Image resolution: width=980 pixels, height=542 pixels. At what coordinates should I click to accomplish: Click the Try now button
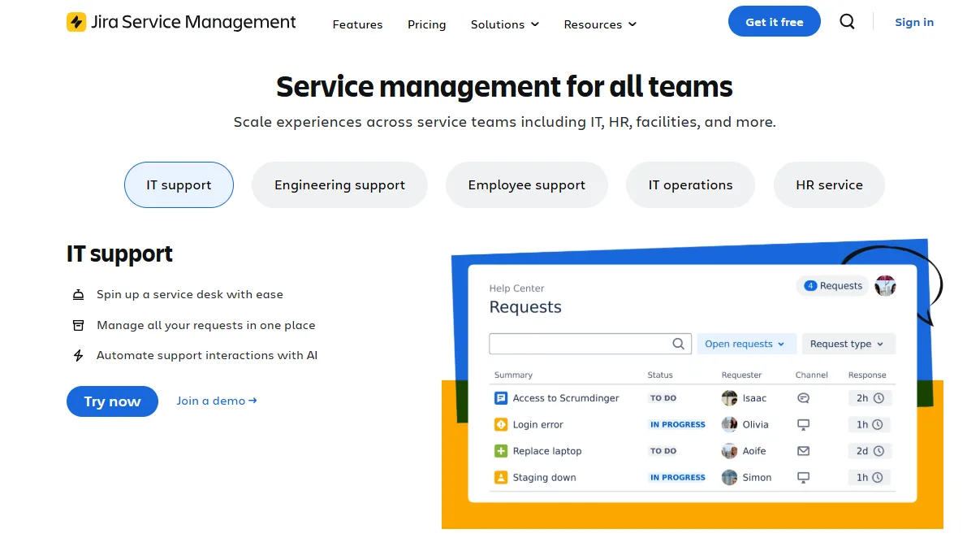[x=112, y=401]
